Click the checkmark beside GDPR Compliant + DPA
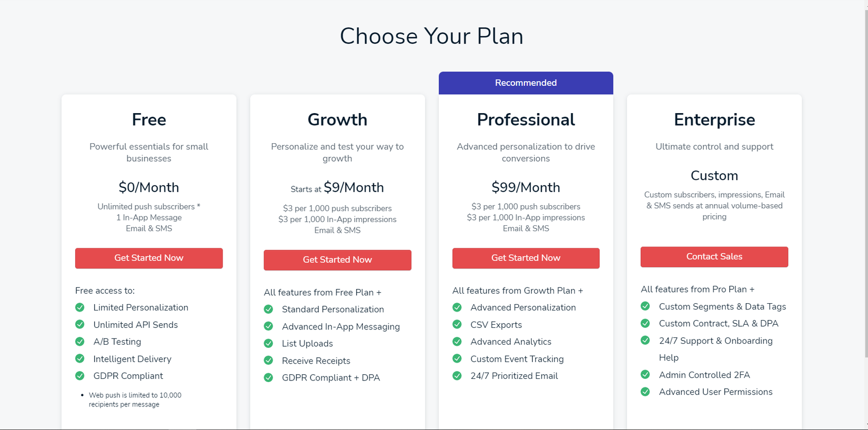 268,378
